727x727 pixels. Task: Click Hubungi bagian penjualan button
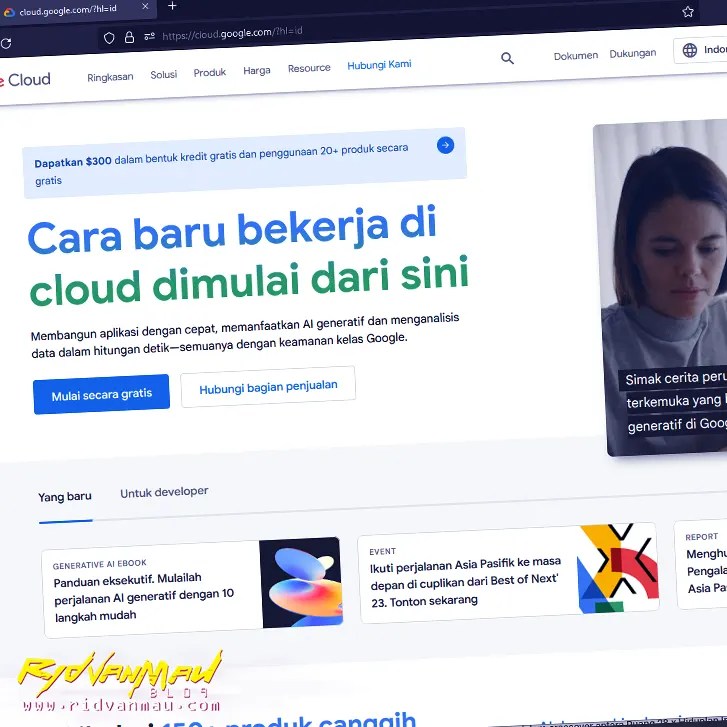(x=268, y=387)
